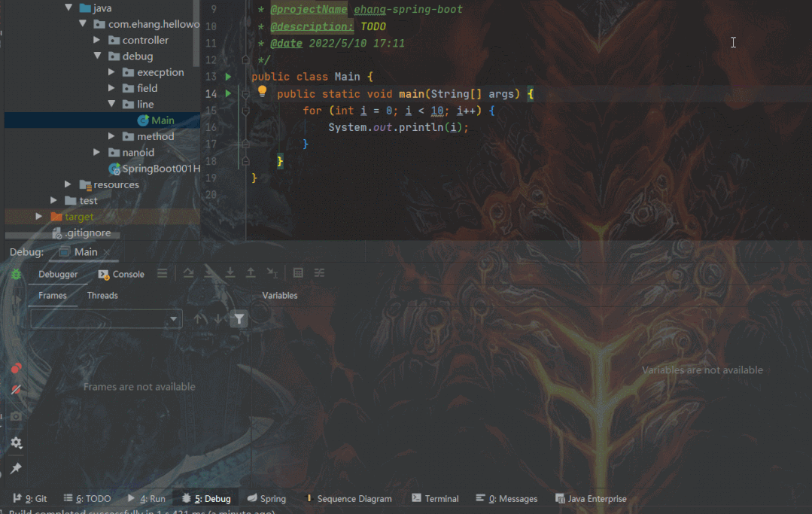Expand the execption package
The image size is (812, 514).
111,72
